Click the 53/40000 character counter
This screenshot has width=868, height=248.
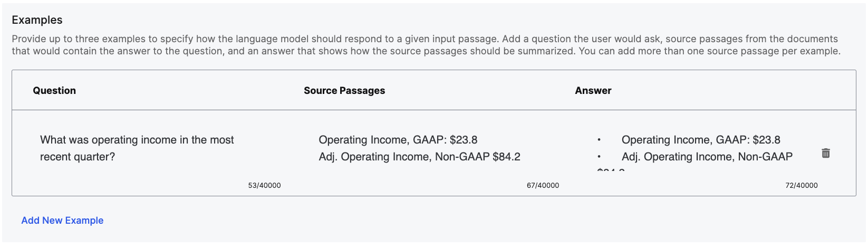pos(264,186)
